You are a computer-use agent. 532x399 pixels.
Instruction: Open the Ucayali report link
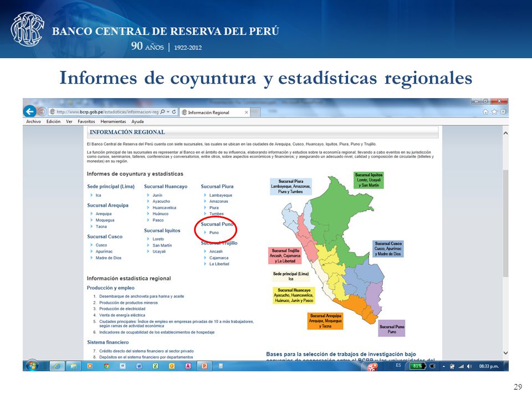(159, 252)
